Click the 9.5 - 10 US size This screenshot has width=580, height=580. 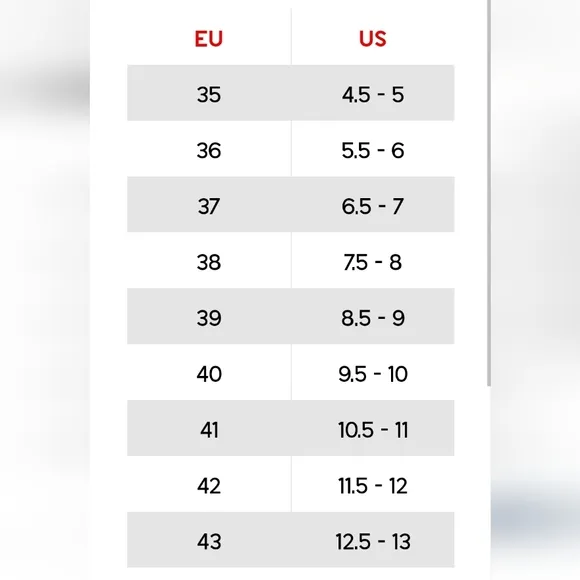click(373, 374)
